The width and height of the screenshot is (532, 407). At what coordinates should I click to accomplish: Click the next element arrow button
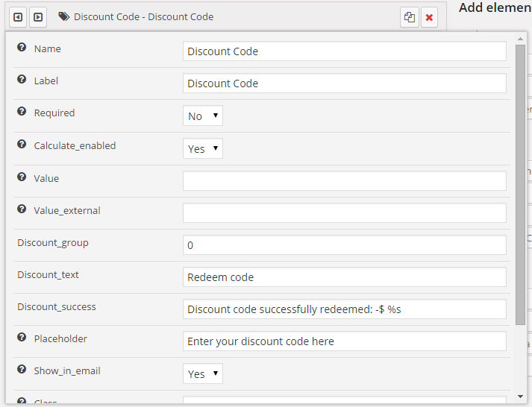pos(37,16)
